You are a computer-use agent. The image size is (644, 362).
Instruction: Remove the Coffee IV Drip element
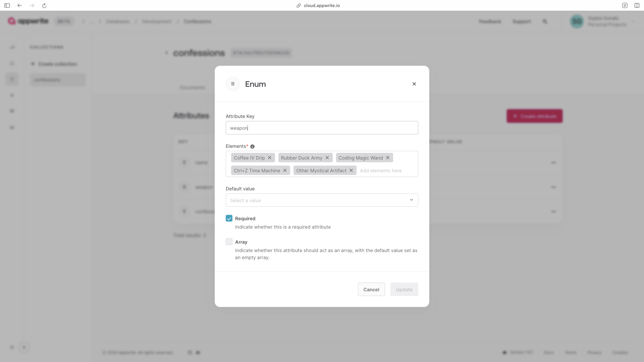coord(270,158)
